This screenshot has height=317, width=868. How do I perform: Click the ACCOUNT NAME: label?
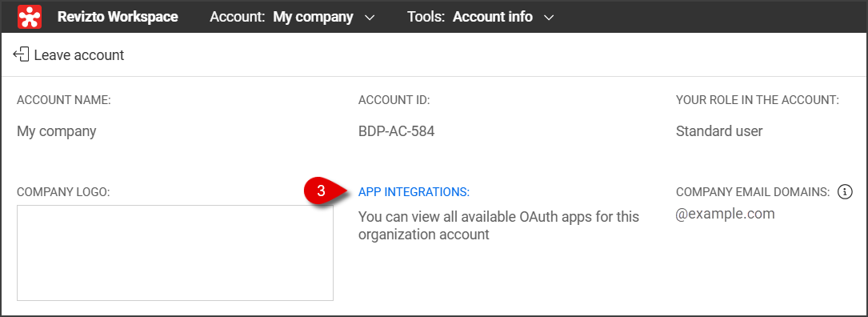(64, 100)
